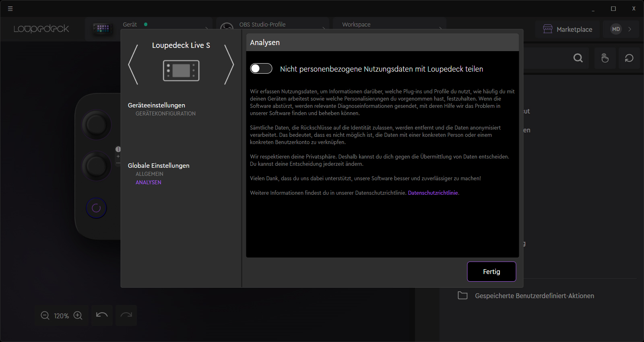Select the Gerät device thumbnail

(102, 29)
